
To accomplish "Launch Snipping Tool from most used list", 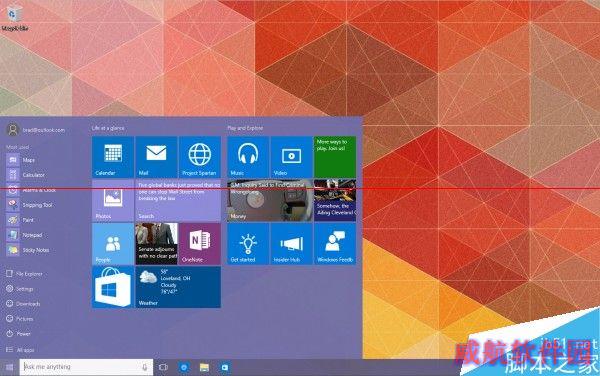I will pos(29,205).
